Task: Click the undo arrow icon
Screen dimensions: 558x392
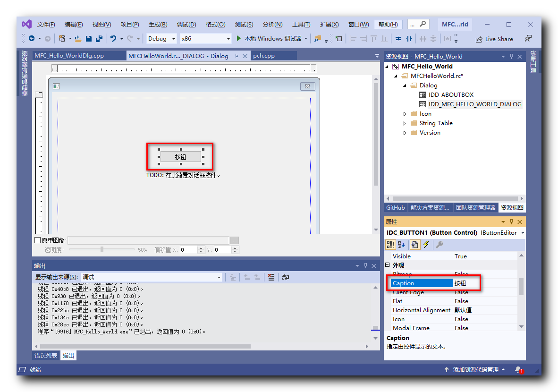Action: (113, 38)
